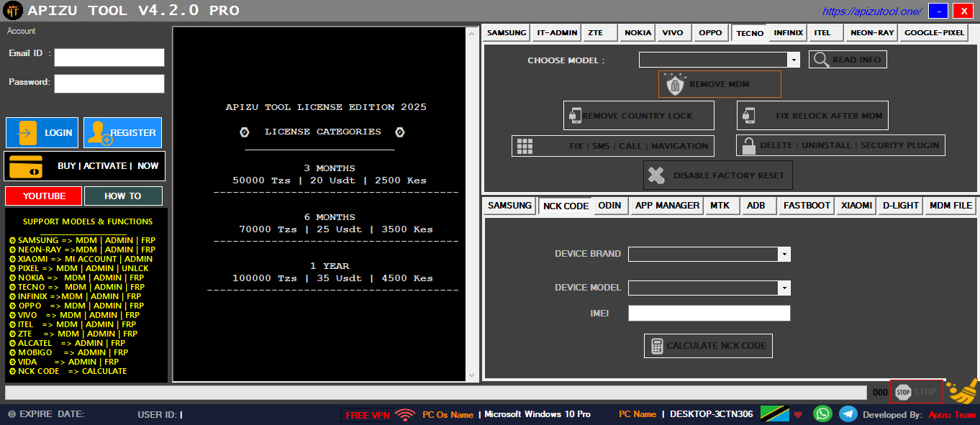
Task: Open WhatsApp from the status bar
Action: (822, 413)
